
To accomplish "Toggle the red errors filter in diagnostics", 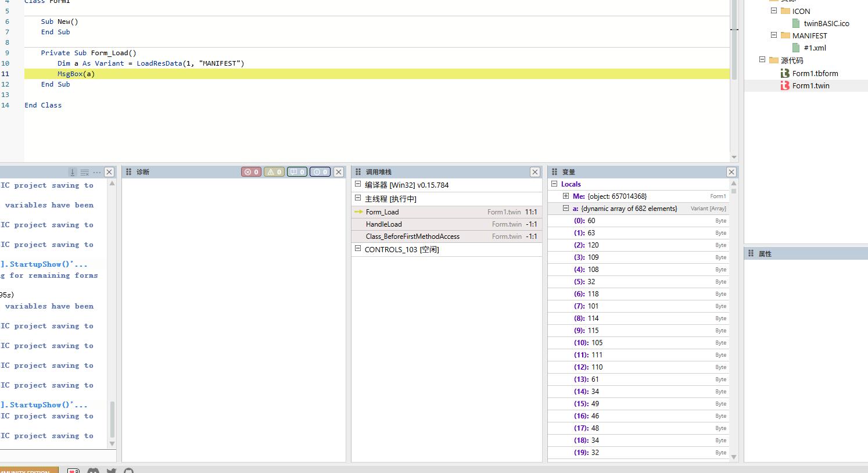I will tap(251, 172).
